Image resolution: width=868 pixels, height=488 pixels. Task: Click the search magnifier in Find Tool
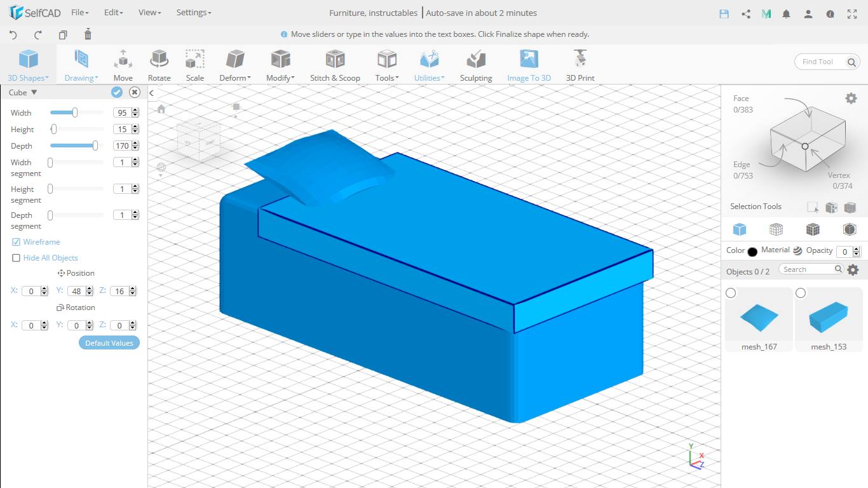[x=851, y=62]
